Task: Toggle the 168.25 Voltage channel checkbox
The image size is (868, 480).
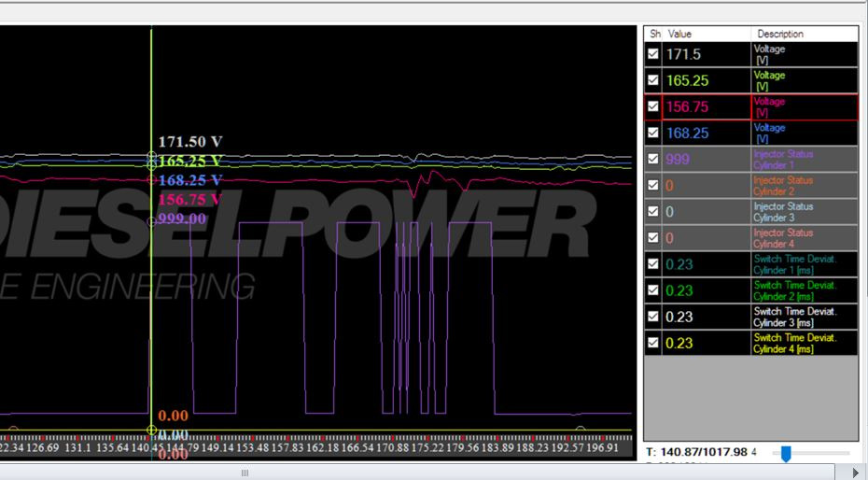Action: point(653,133)
